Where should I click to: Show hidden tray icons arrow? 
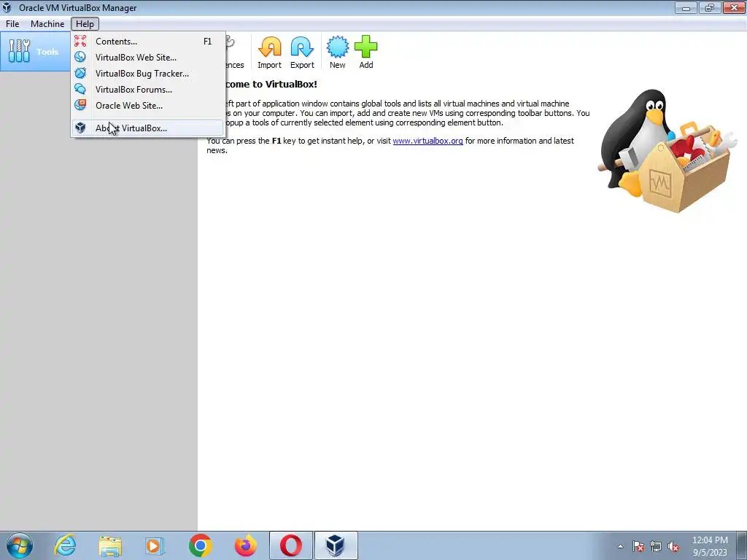[620, 546]
